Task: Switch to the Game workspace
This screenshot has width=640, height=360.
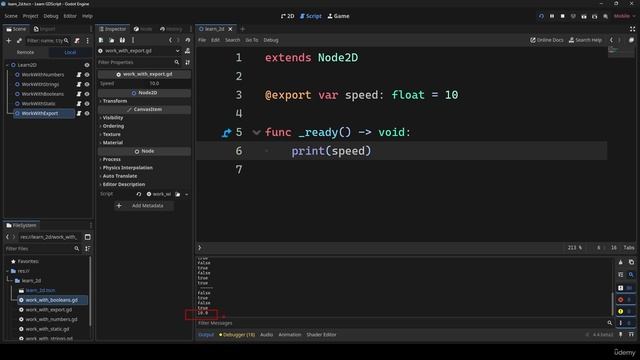Action: point(338,16)
